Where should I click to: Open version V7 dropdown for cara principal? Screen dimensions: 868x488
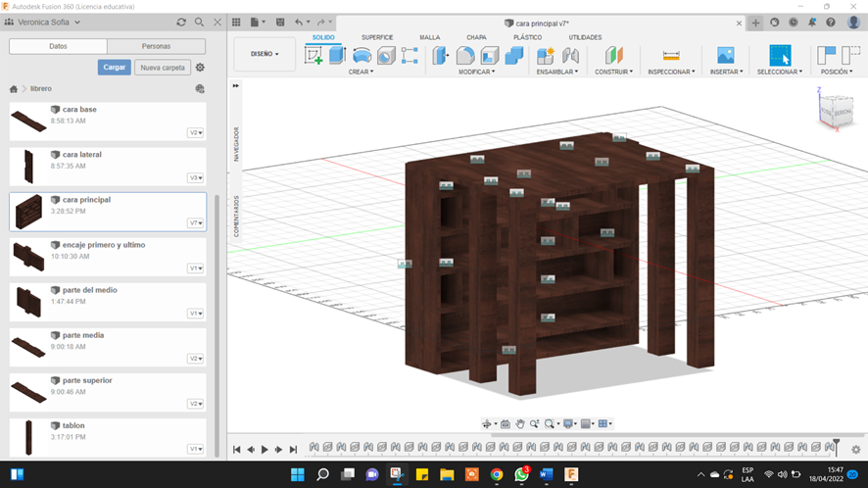(x=196, y=223)
